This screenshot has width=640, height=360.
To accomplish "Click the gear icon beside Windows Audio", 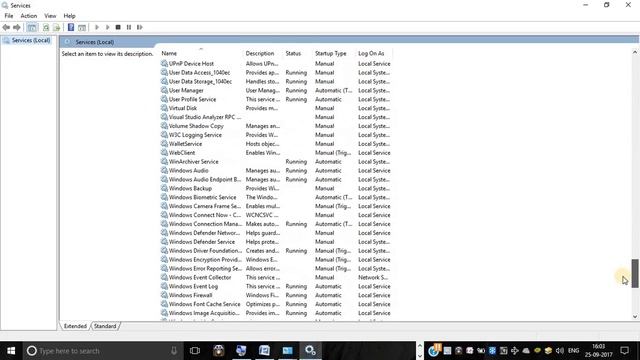I will [164, 170].
